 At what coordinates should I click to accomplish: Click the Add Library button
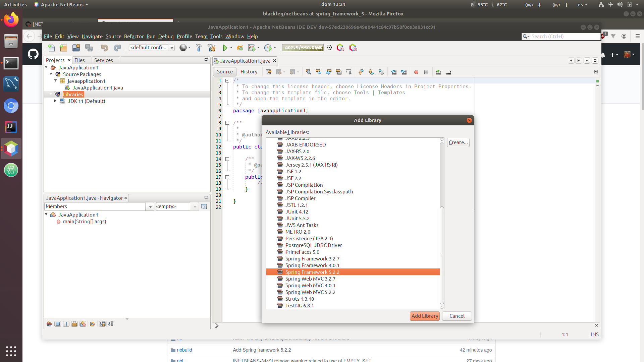(x=424, y=316)
